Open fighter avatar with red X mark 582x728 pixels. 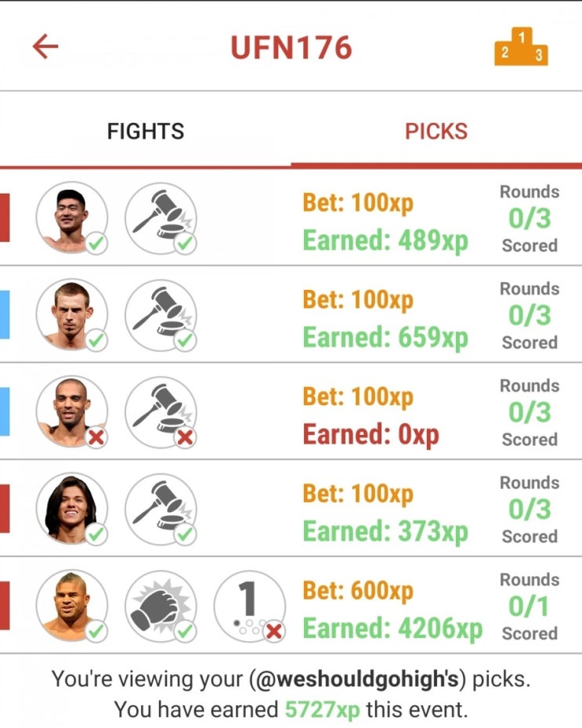point(72,412)
